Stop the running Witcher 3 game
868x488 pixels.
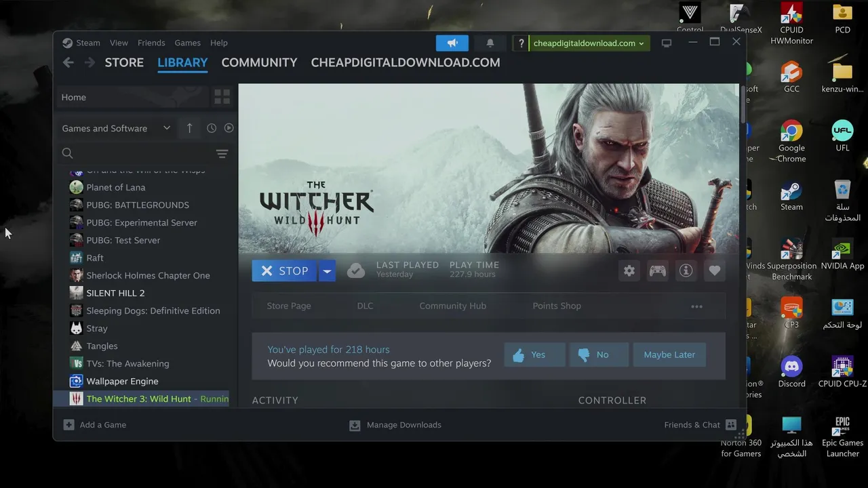(x=284, y=270)
